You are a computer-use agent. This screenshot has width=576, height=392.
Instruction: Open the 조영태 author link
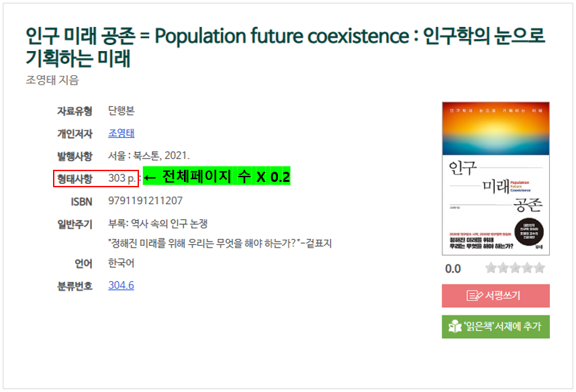(x=122, y=134)
